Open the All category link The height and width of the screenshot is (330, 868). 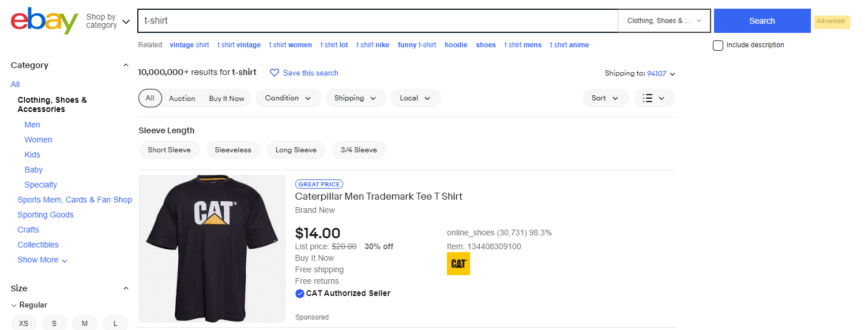(x=15, y=84)
